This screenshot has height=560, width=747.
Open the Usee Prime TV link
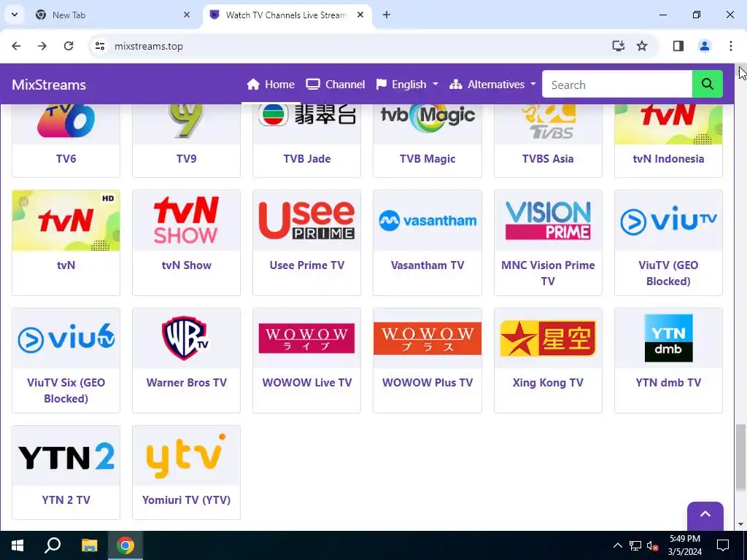(x=307, y=265)
